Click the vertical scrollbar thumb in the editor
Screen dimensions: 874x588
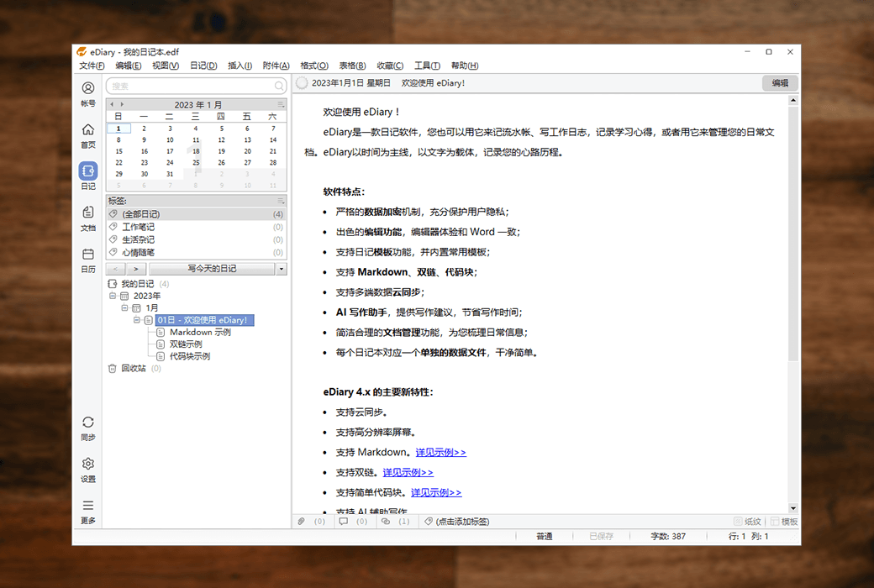[x=793, y=234]
